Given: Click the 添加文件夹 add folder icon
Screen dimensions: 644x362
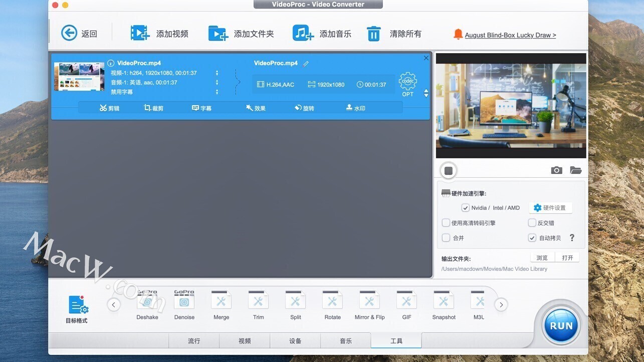Looking at the screenshot, I should point(218,33).
